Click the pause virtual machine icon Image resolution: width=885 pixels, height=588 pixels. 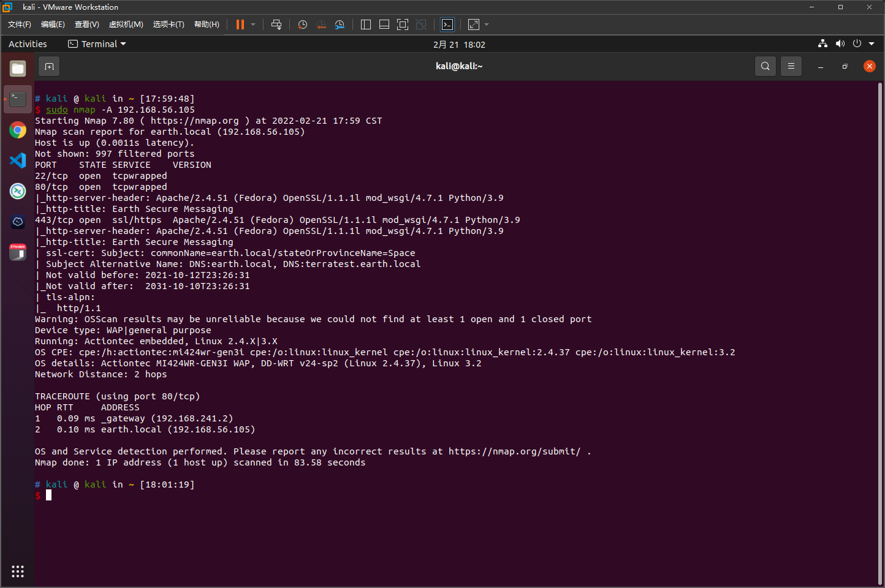click(240, 24)
